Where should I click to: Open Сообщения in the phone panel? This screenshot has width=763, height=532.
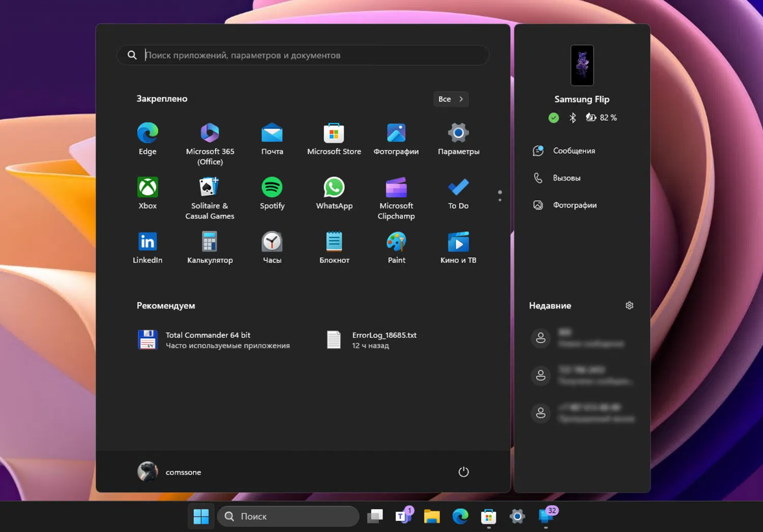point(565,151)
